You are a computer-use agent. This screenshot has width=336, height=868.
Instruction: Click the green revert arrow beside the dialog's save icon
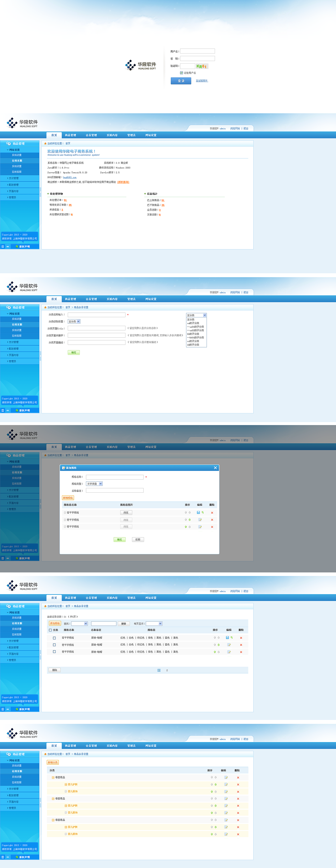pyautogui.click(x=202, y=512)
